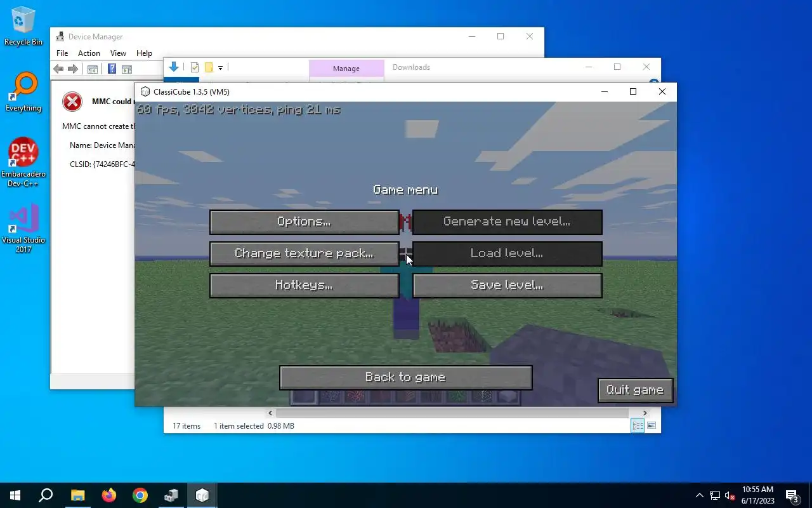Click Explorer horizontal scrollbar right arrow
Image resolution: width=812 pixels, height=508 pixels.
(x=645, y=413)
